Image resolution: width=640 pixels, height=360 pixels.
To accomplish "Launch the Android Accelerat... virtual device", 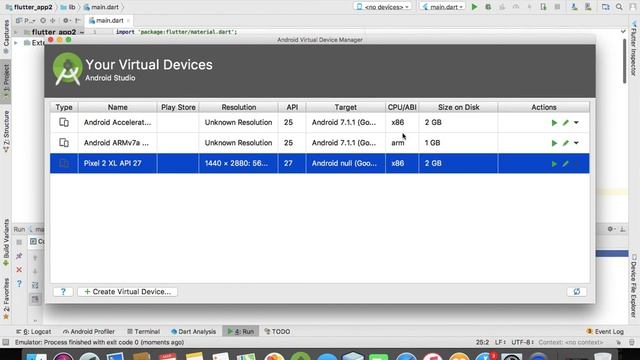I will [x=554, y=122].
